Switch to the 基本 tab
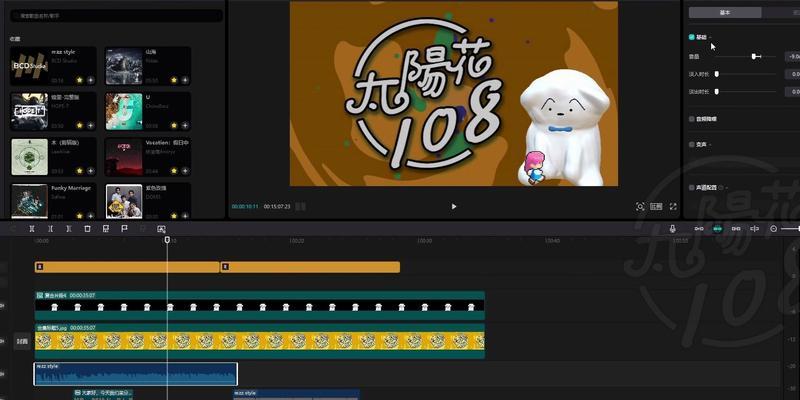The image size is (800, 400). (x=725, y=13)
